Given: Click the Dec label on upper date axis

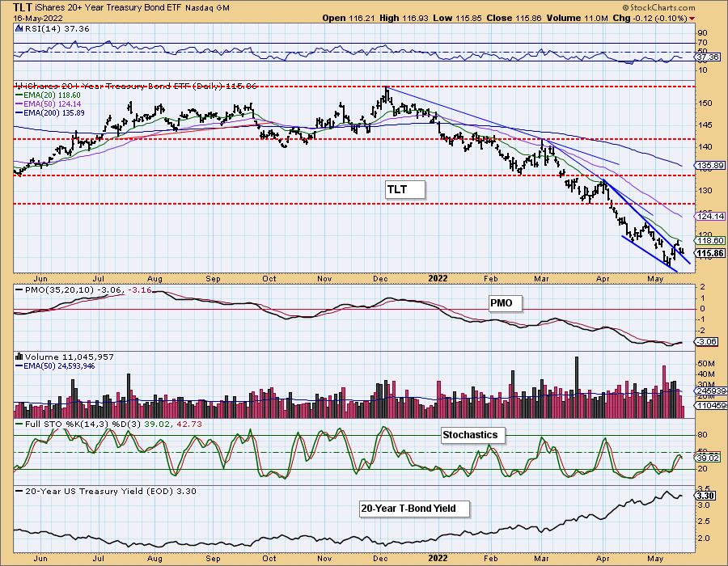Looking at the screenshot, I should 380,279.
